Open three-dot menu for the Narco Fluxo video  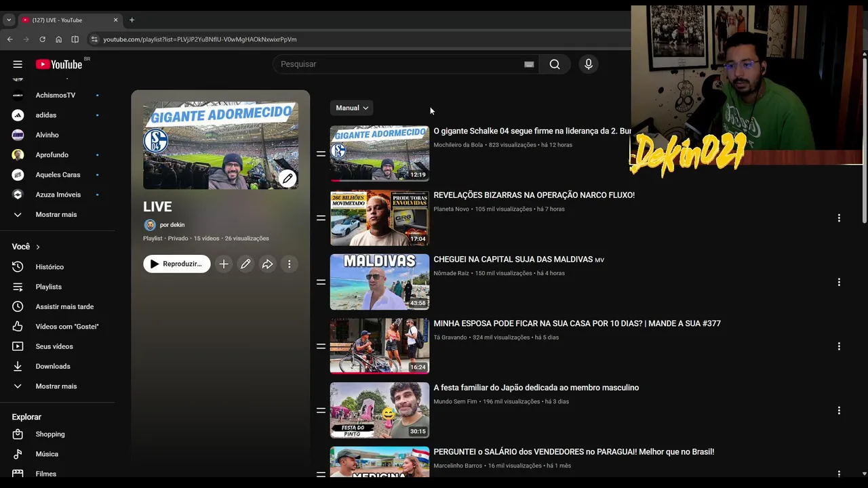[839, 218]
